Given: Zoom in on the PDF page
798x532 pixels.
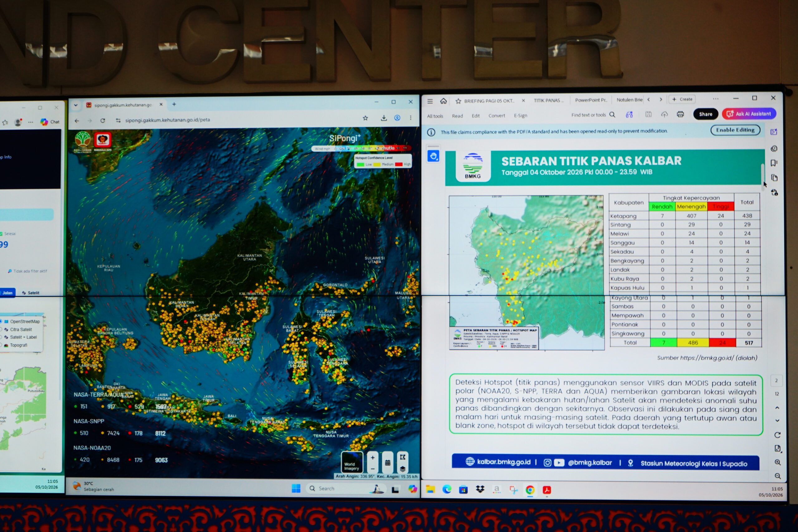Looking at the screenshot, I should 778,463.
